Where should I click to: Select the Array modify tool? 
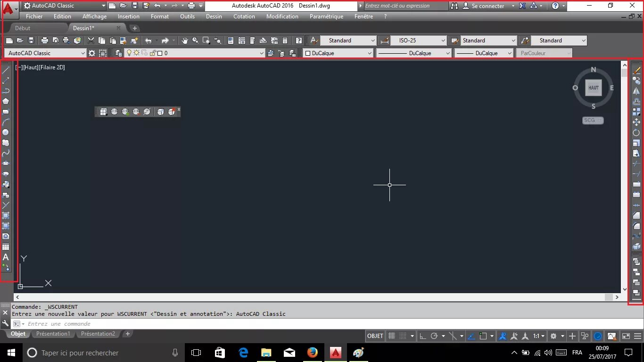pos(636,112)
